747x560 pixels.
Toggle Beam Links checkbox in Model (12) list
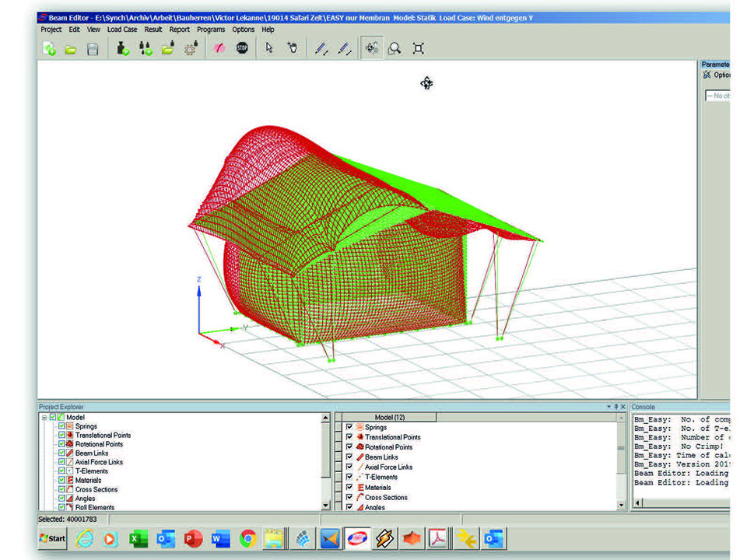(349, 457)
